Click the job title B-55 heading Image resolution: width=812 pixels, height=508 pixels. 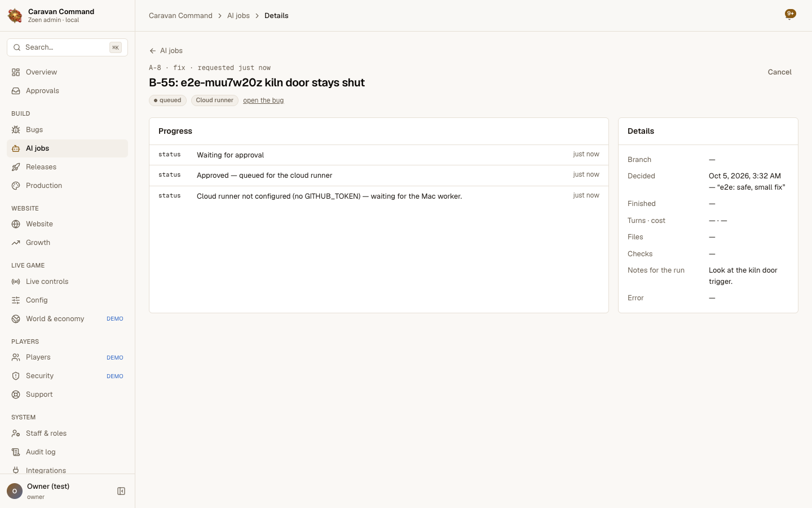(257, 82)
